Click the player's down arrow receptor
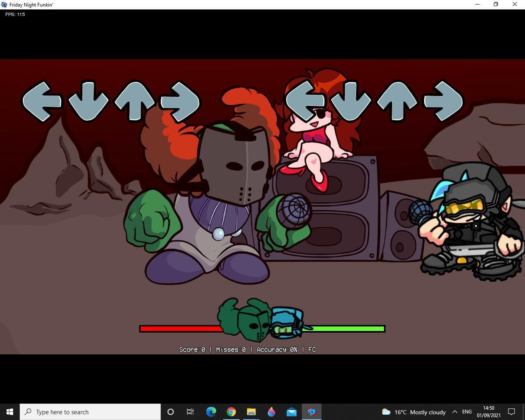Image resolution: width=525 pixels, height=420 pixels. click(351, 101)
